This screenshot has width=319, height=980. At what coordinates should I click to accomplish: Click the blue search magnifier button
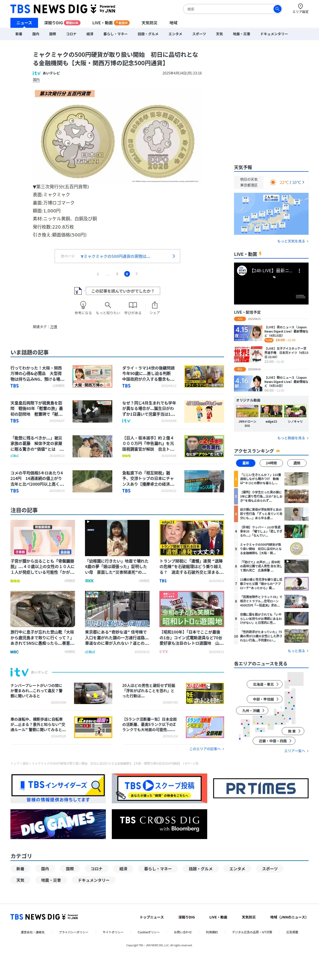click(277, 9)
